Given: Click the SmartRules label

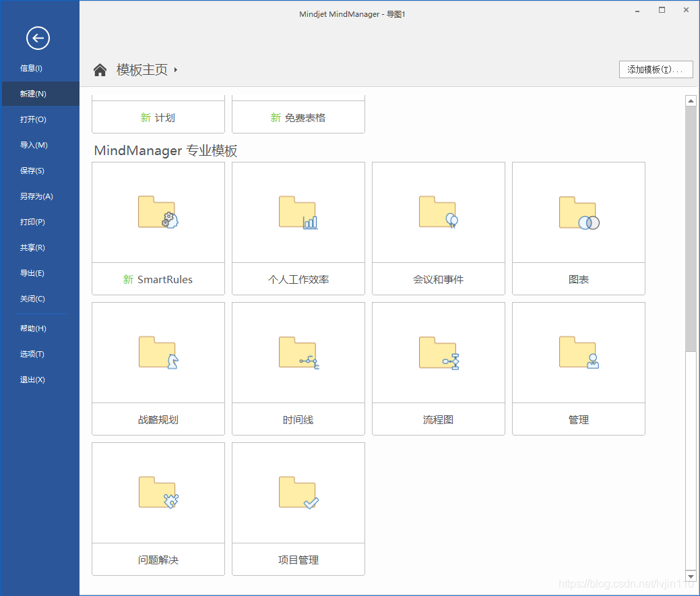Looking at the screenshot, I should tap(165, 280).
